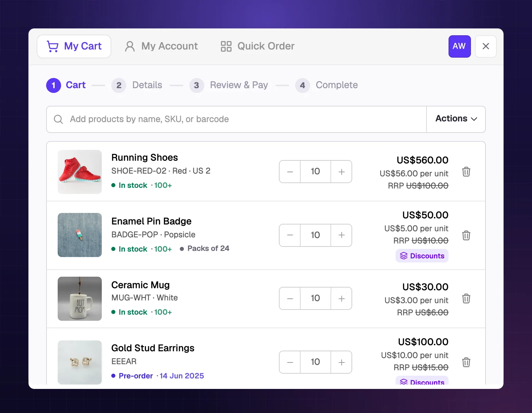Increase Gold Stud Earrings quantity

(x=341, y=362)
